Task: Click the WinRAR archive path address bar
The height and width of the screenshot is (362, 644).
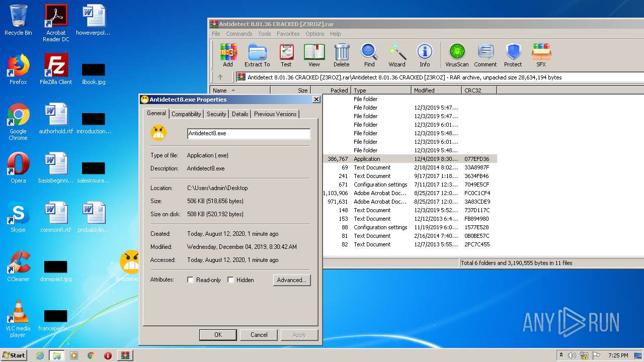Action: click(x=440, y=77)
